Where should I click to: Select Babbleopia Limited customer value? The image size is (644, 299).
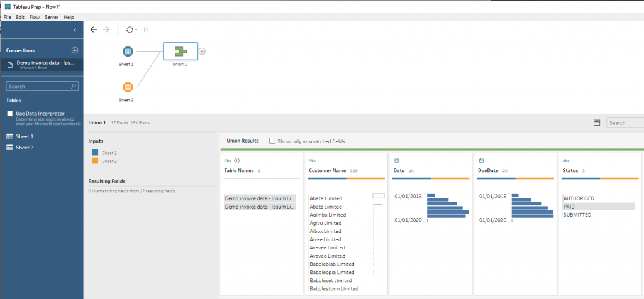(x=332, y=273)
